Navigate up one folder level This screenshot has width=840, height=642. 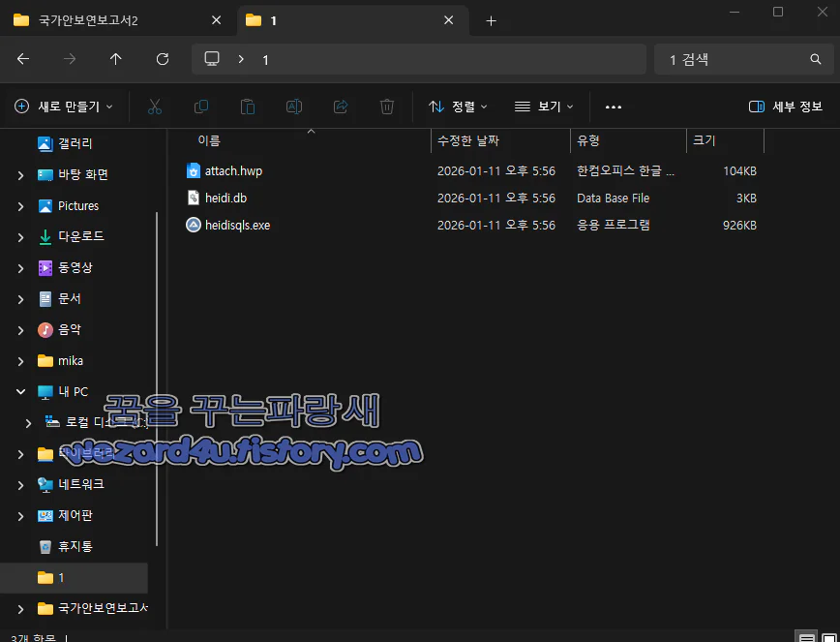[115, 59]
